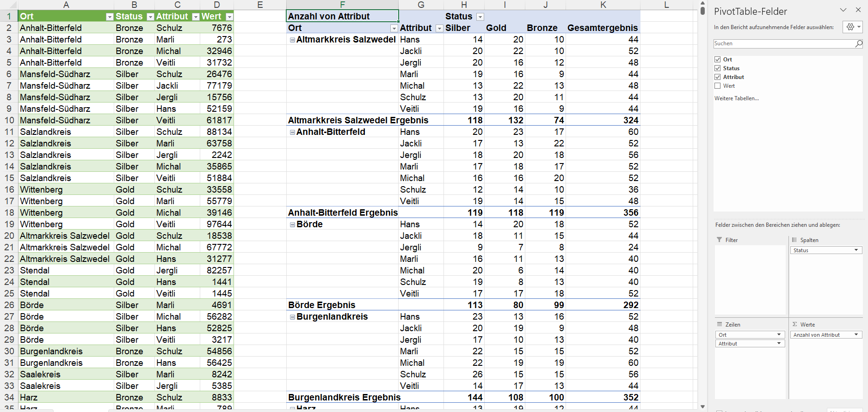Image resolution: width=868 pixels, height=412 pixels.
Task: Open the Ort field dropdown in Zeilen
Action: (779, 335)
